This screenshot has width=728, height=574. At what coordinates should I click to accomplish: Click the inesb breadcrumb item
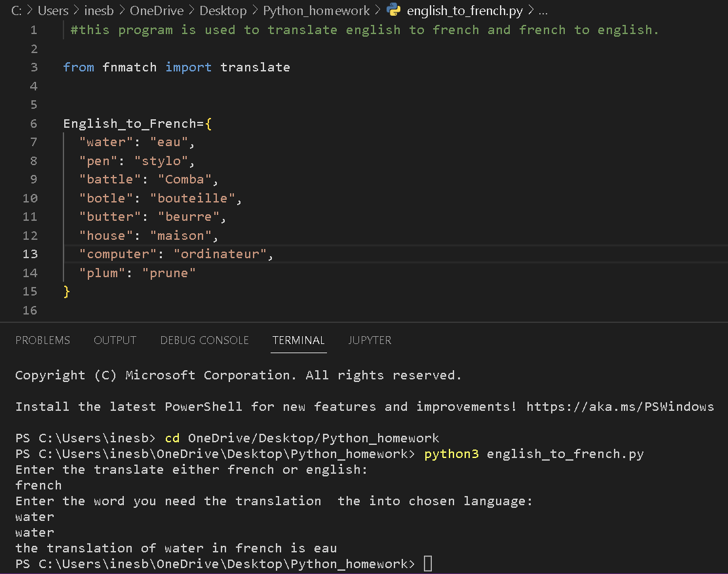[x=99, y=10]
